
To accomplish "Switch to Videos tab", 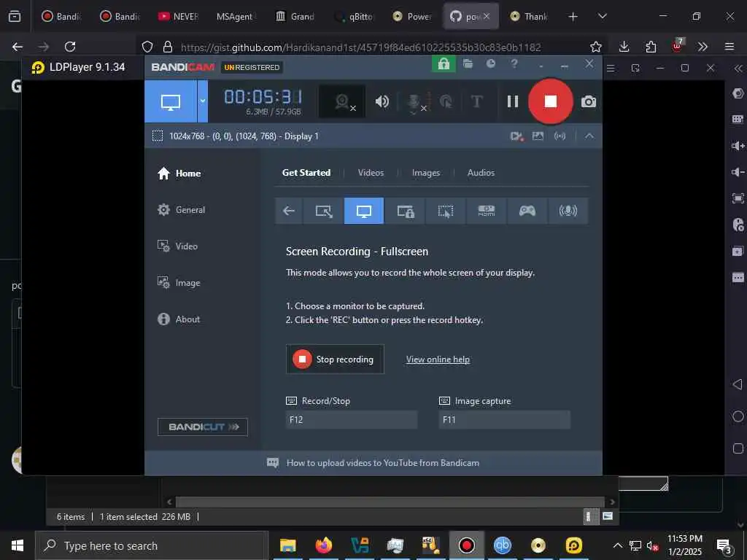I will 371,173.
